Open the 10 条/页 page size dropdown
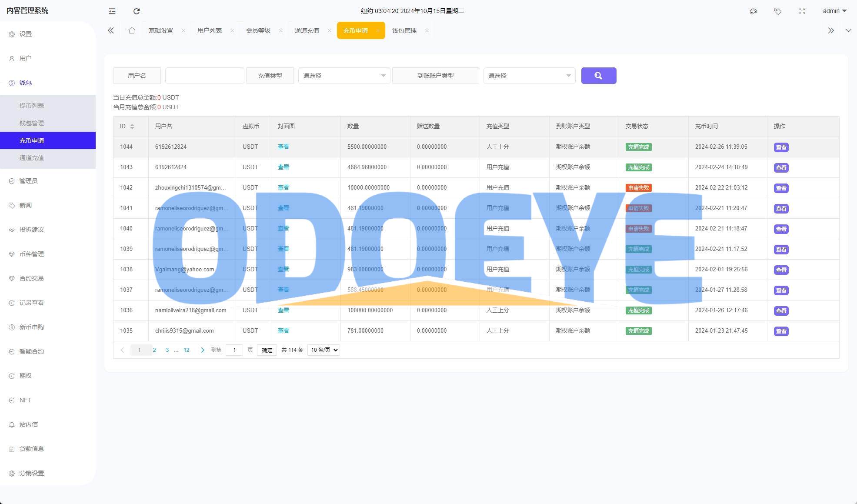 point(323,350)
